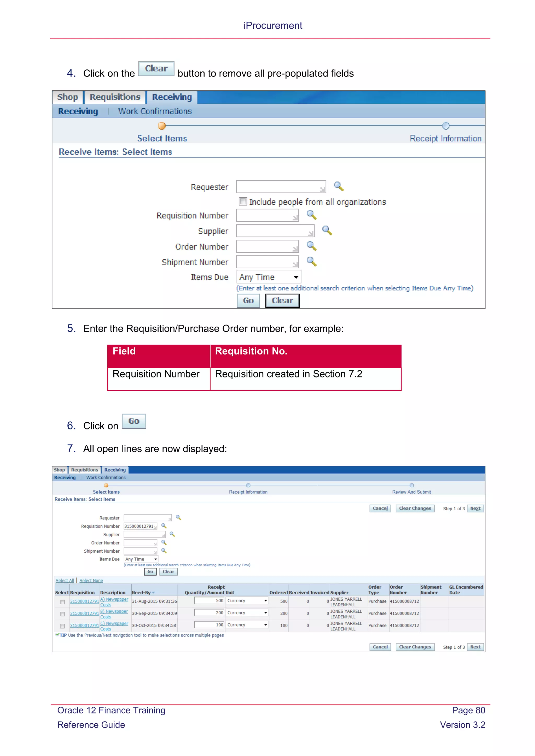Open the B) Newspaper Costs description link

(114, 614)
